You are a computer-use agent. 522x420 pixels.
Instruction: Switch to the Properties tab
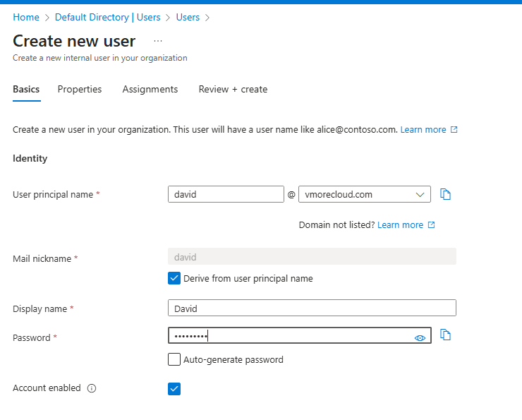[80, 90]
